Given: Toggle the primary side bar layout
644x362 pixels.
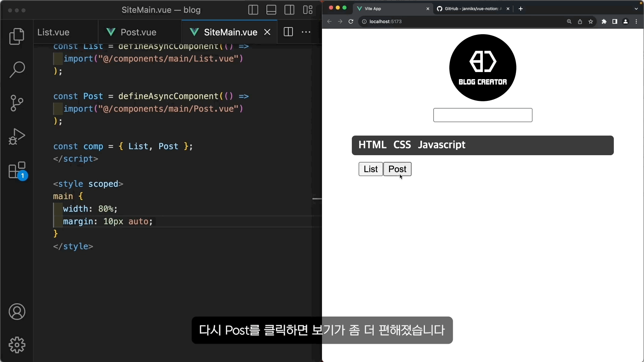Looking at the screenshot, I should [x=253, y=10].
